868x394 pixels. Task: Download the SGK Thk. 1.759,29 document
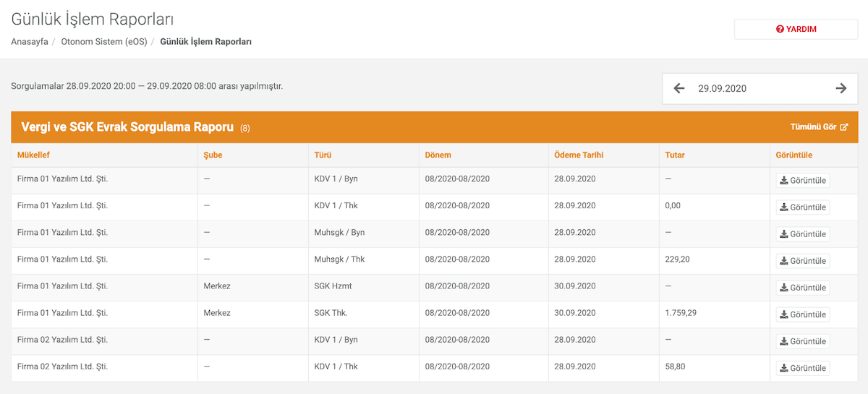tap(803, 314)
